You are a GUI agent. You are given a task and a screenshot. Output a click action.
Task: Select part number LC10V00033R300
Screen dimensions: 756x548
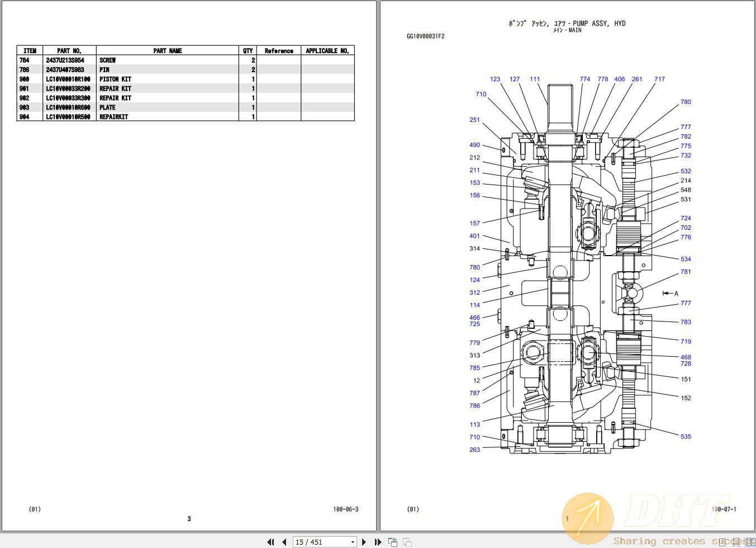(68, 98)
